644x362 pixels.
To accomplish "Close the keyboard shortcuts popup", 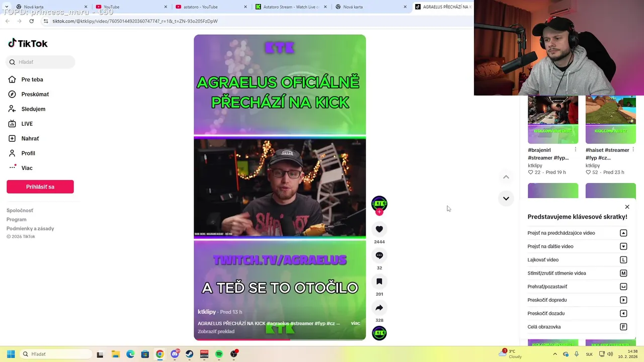I will point(627,207).
